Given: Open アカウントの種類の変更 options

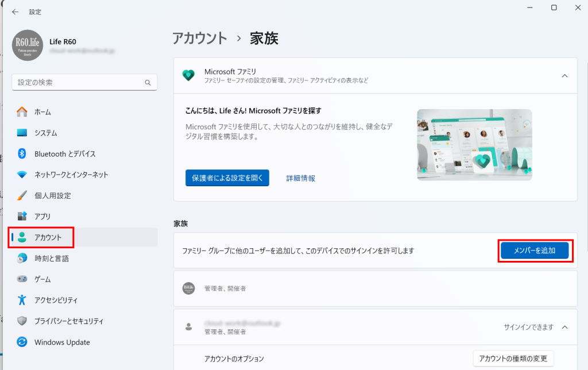Looking at the screenshot, I should [513, 359].
